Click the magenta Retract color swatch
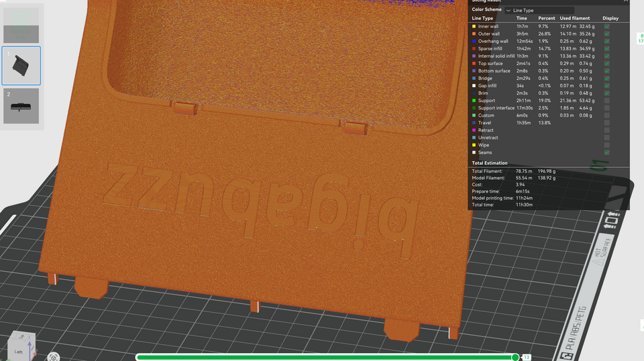 click(x=474, y=130)
